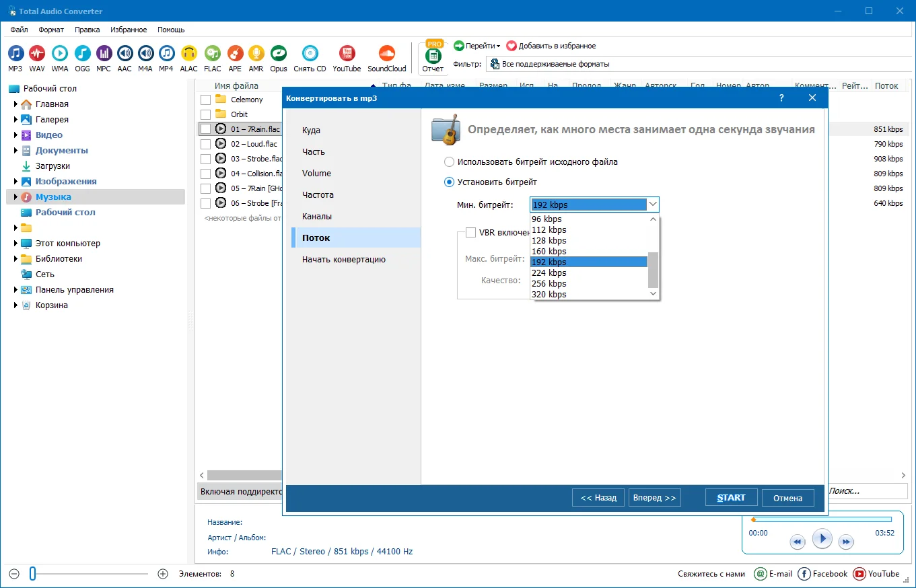The image size is (916, 588).
Task: Click the WAV format icon
Action: tap(37, 54)
